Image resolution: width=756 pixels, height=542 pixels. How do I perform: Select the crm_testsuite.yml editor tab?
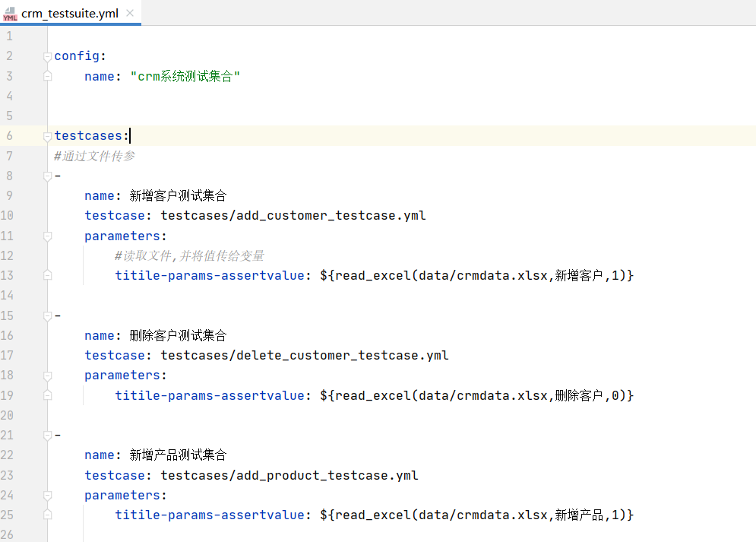point(69,14)
